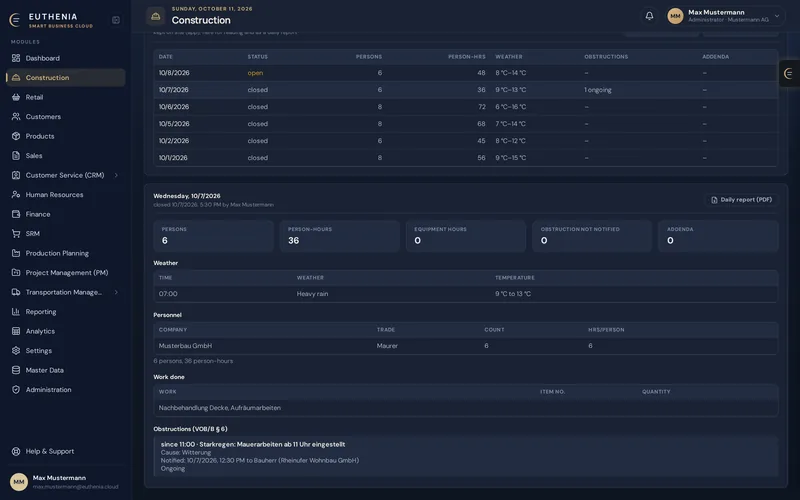The width and height of the screenshot is (800, 500).
Task: Download Daily report (PDF)
Action: pos(741,200)
